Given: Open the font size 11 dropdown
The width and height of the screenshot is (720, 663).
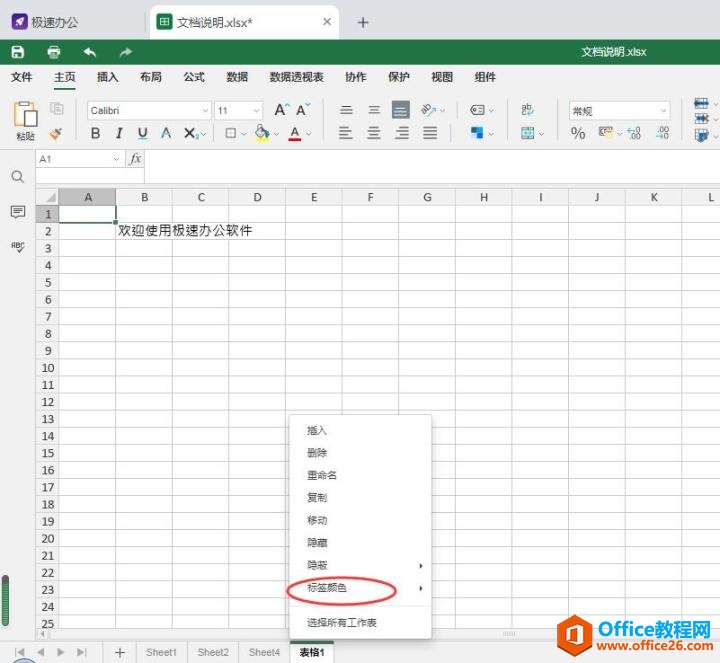Looking at the screenshot, I should [256, 111].
